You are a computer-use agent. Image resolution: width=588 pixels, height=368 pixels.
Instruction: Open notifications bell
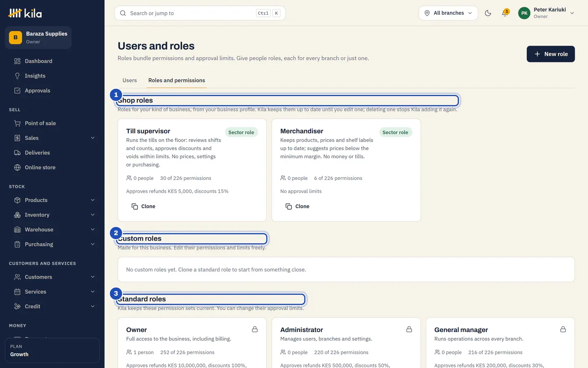505,13
